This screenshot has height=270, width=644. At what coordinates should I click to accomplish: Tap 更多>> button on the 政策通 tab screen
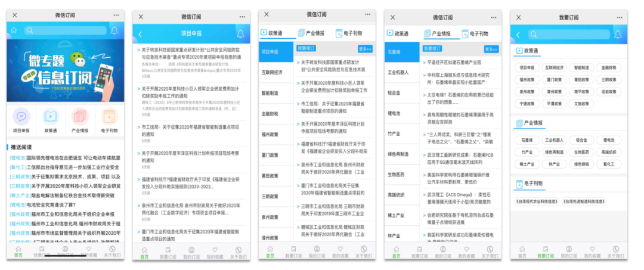(x=365, y=49)
